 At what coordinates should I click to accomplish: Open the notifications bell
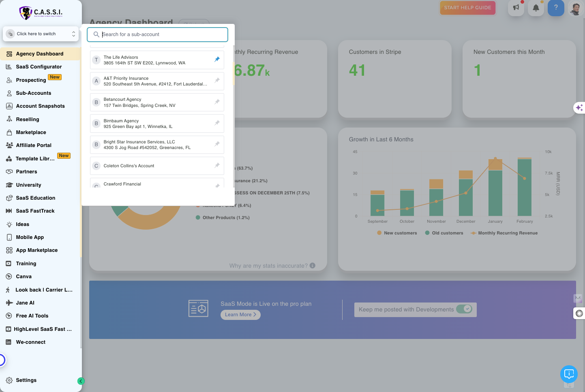tap(536, 8)
